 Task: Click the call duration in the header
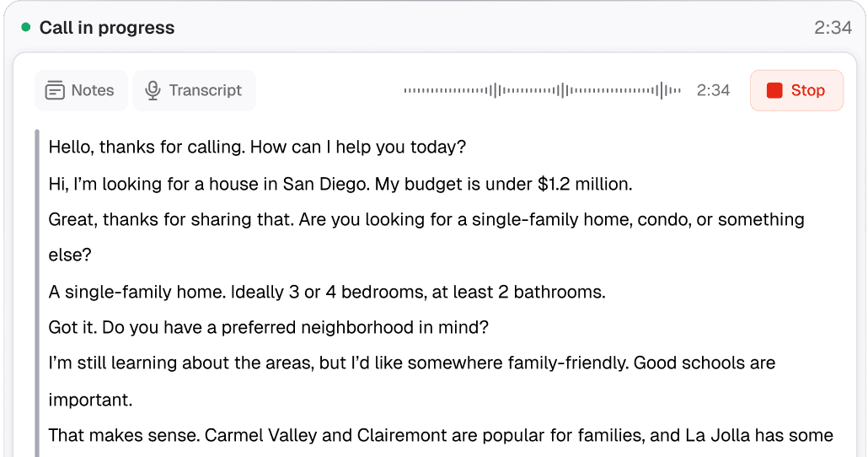coord(833,28)
